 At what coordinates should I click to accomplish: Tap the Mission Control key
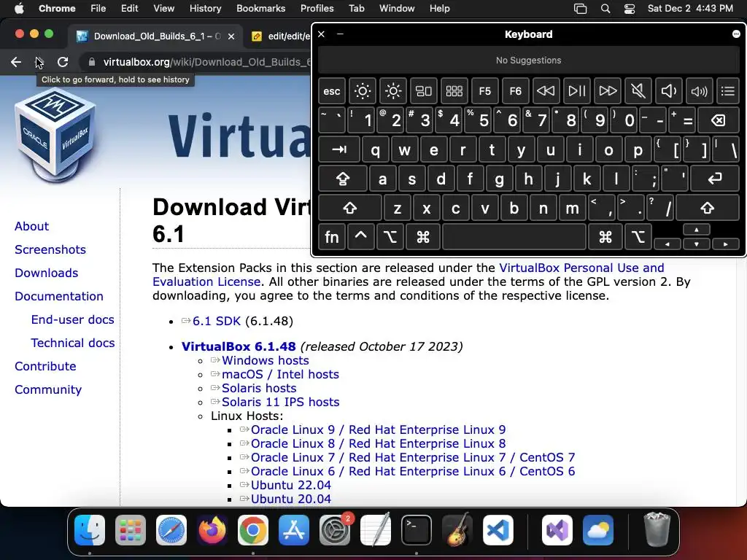coord(424,91)
